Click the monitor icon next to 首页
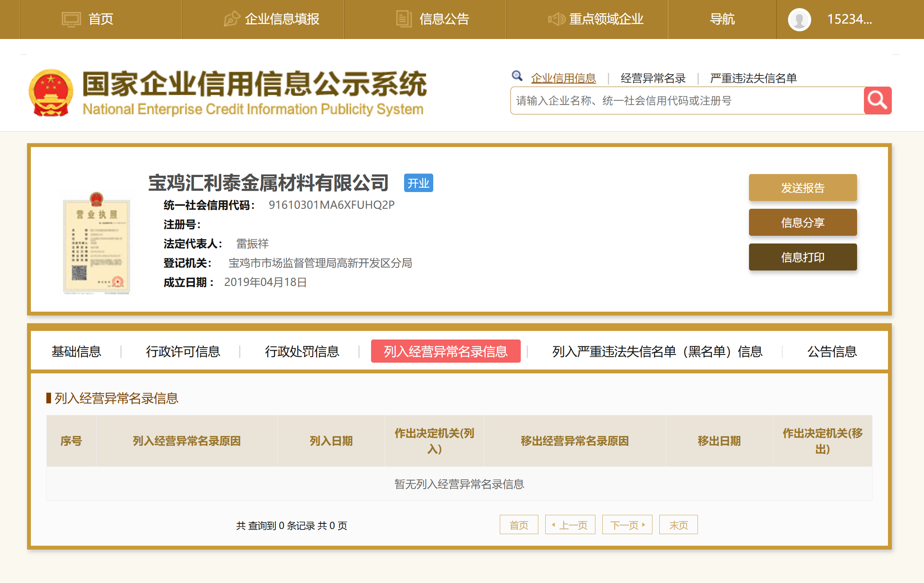 [x=71, y=19]
